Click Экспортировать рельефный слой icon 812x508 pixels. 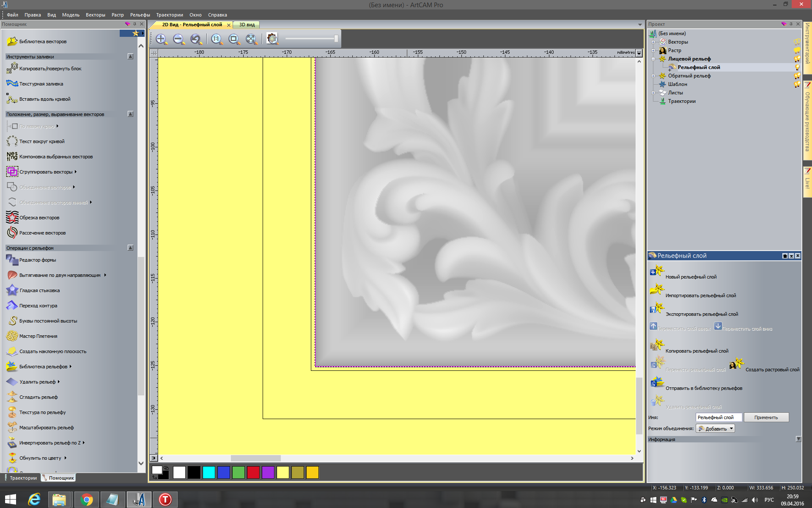(657, 309)
